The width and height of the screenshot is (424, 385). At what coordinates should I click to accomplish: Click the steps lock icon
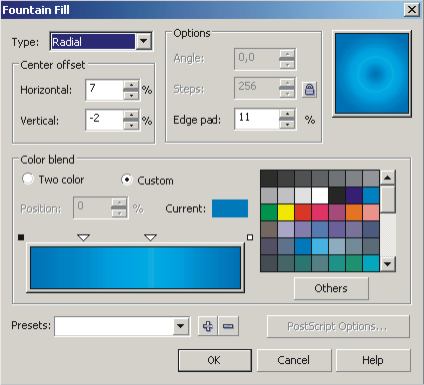click(309, 89)
